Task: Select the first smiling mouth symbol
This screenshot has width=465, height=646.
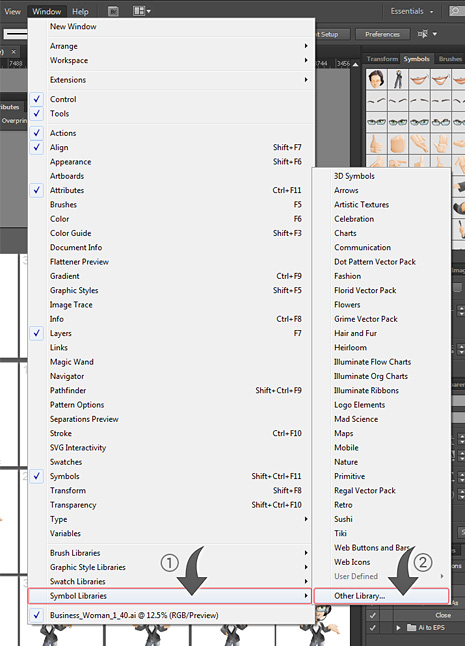Action: coord(419,79)
